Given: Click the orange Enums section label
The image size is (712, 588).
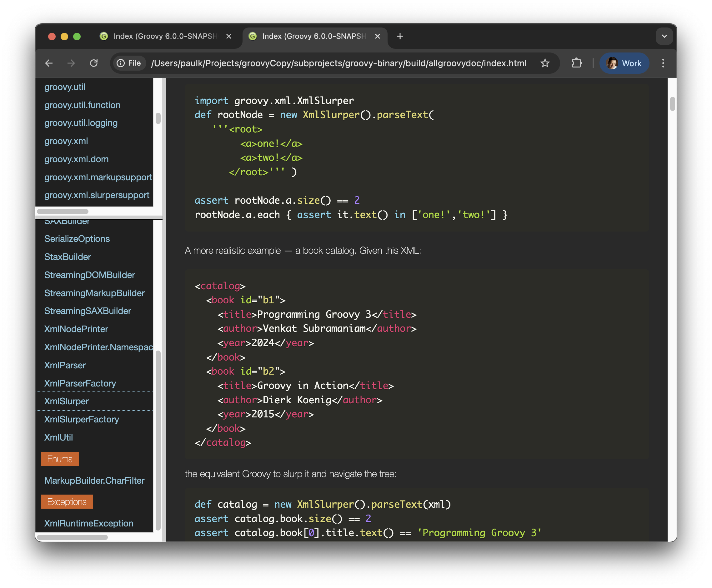Looking at the screenshot, I should [x=60, y=459].
